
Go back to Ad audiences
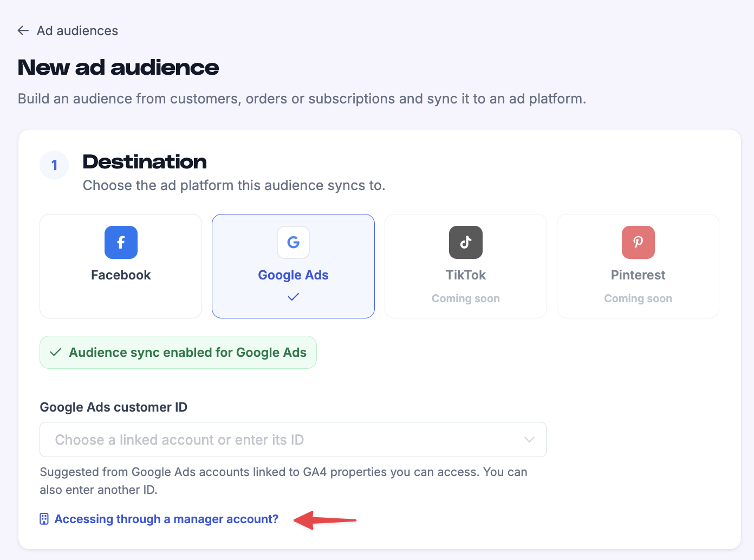(77, 31)
